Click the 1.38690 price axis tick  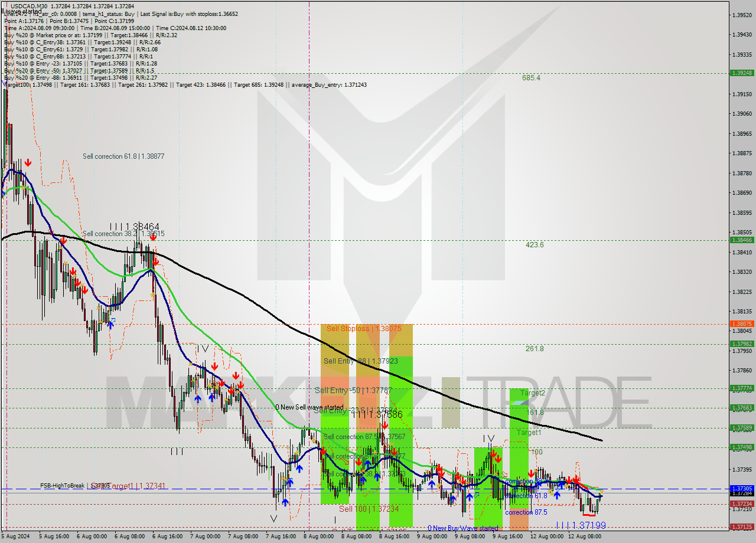[742, 192]
